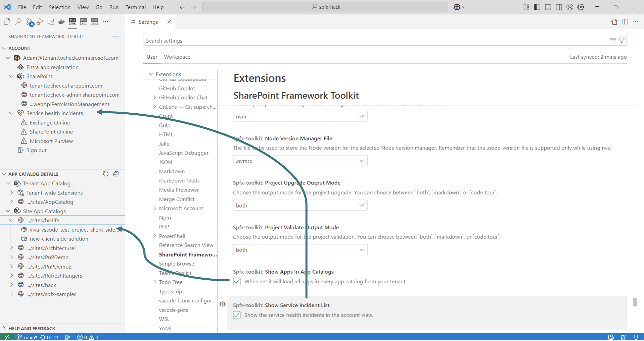The image size is (644, 341).
Task: Open editor more actions menu
Action: tap(635, 22)
